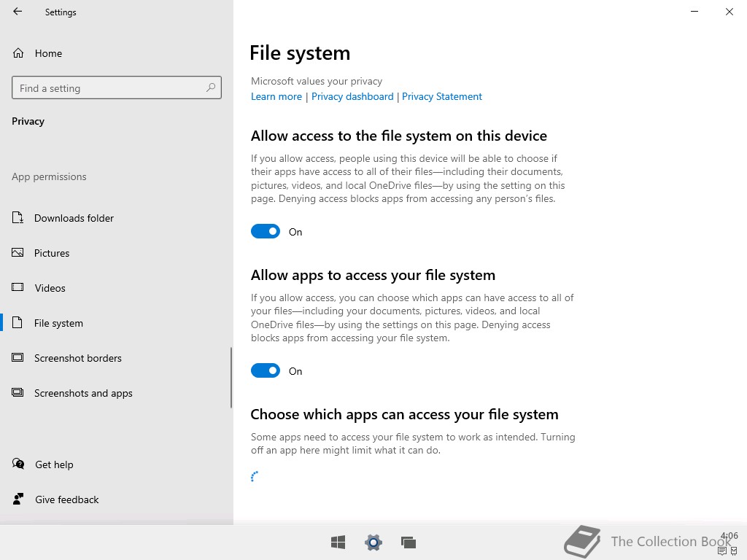Follow the Learn more link
The width and height of the screenshot is (747, 560).
pos(276,97)
